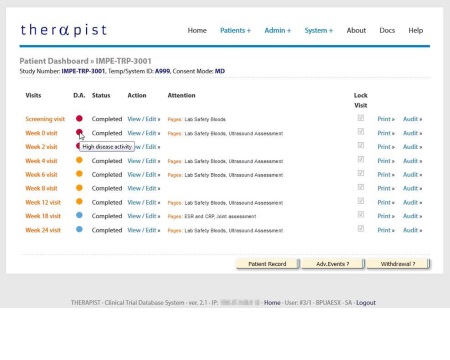
Task: Print the Week 12 visit
Action: pyautogui.click(x=386, y=202)
